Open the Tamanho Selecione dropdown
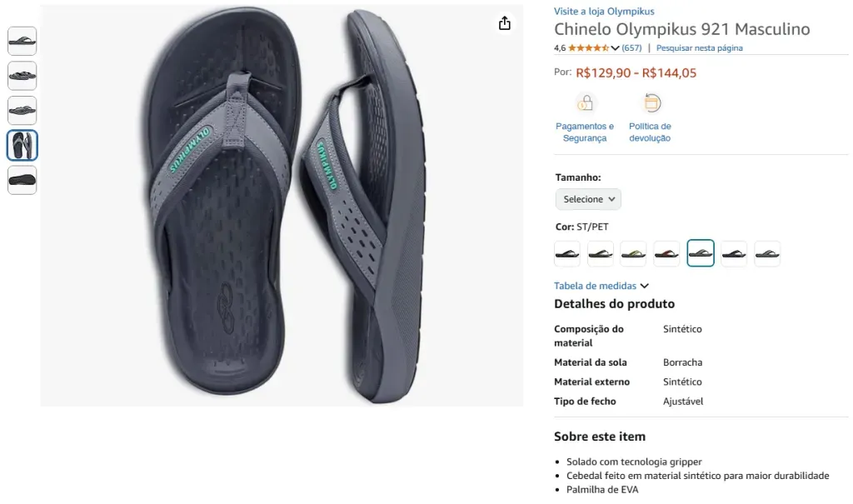 click(x=588, y=199)
